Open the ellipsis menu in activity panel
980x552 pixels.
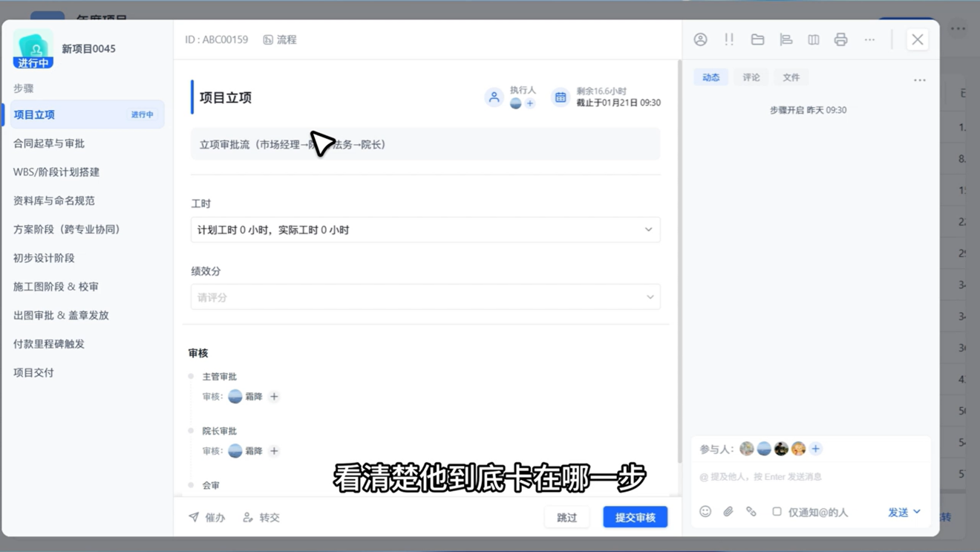(919, 79)
